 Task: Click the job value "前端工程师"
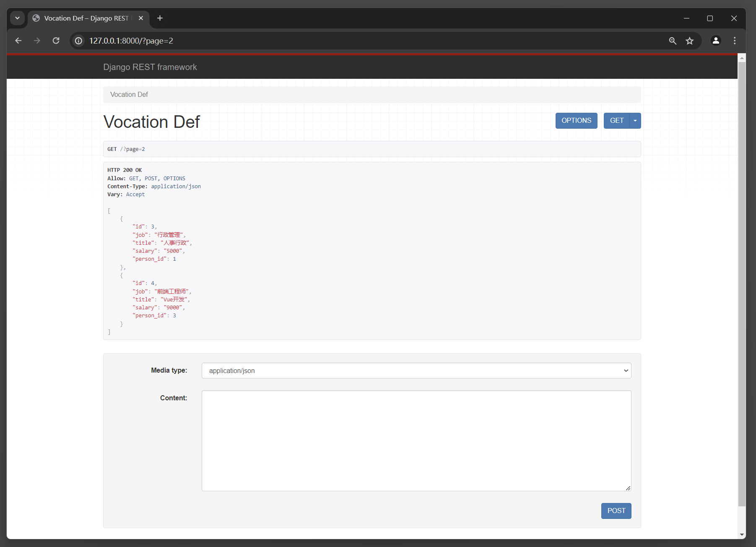pyautogui.click(x=171, y=292)
